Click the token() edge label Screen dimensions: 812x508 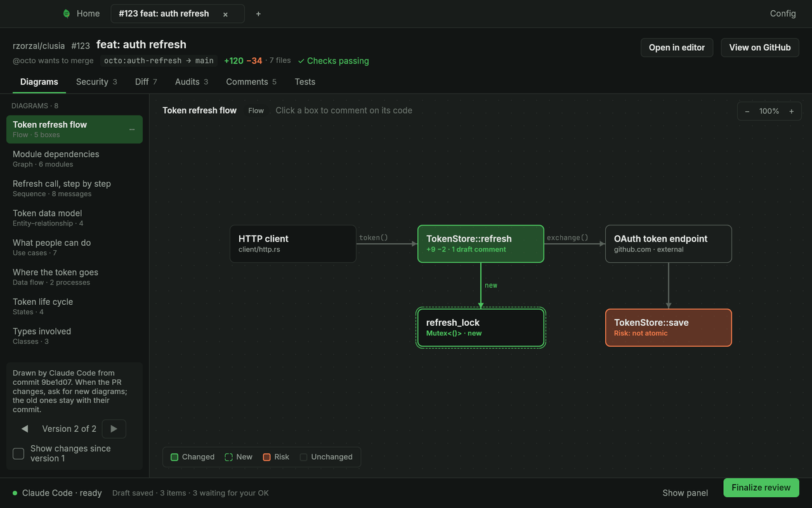(374, 237)
